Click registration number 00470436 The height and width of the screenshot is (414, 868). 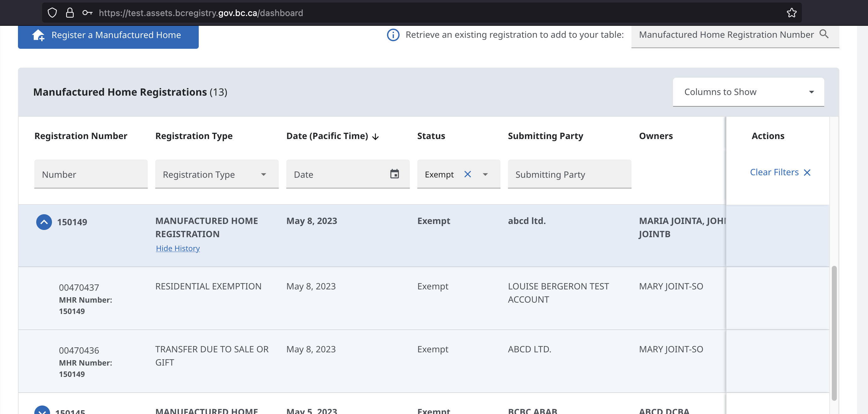79,350
